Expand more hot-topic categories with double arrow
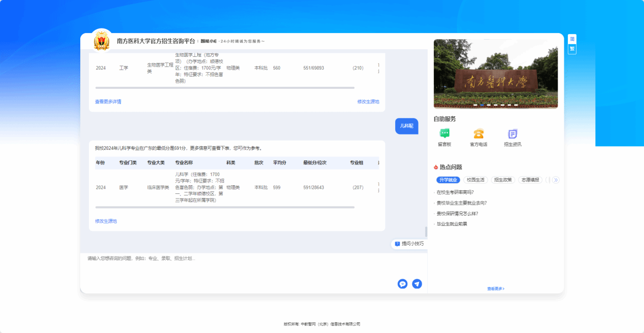 pos(556,180)
